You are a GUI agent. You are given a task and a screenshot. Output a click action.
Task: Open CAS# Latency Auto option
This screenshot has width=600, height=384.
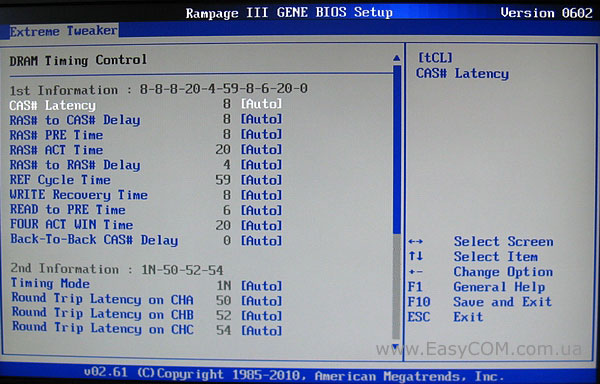coord(261,104)
